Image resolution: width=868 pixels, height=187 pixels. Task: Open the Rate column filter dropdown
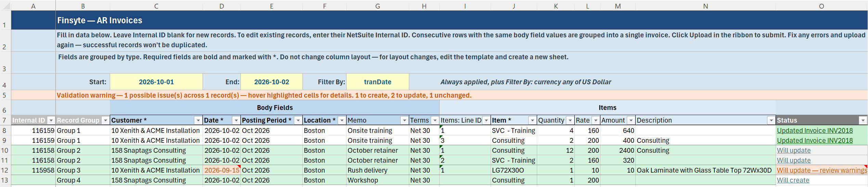[596, 120]
